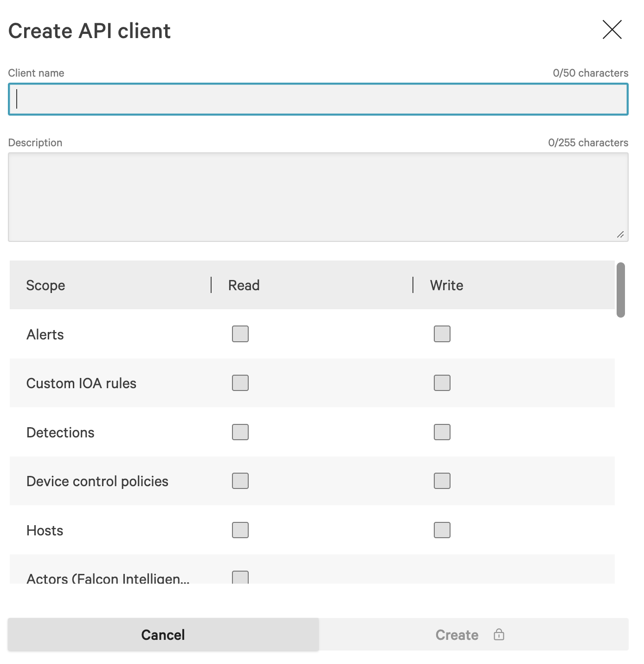Check Read for Custom IOA rules
This screenshot has height=664, width=644.
(x=240, y=383)
